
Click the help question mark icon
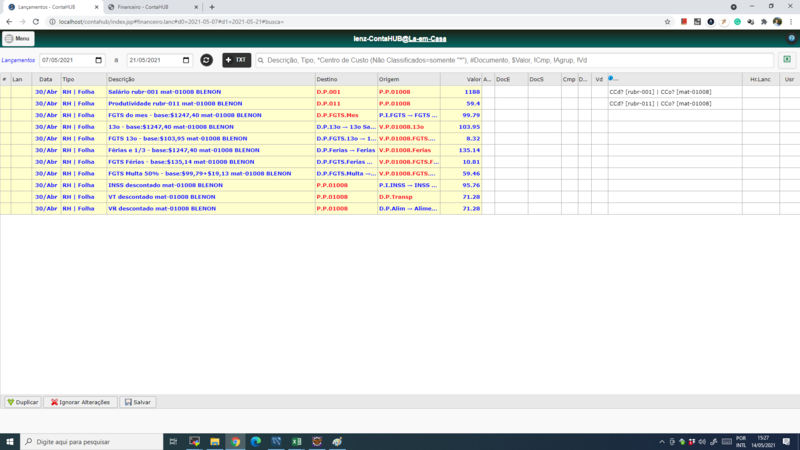point(791,39)
